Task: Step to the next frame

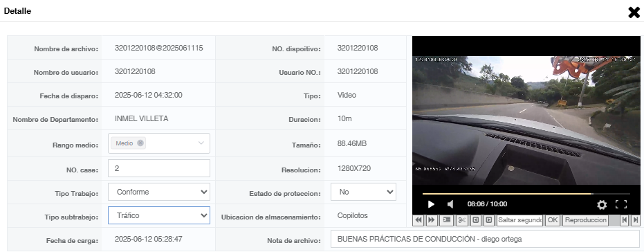Action: point(489,220)
